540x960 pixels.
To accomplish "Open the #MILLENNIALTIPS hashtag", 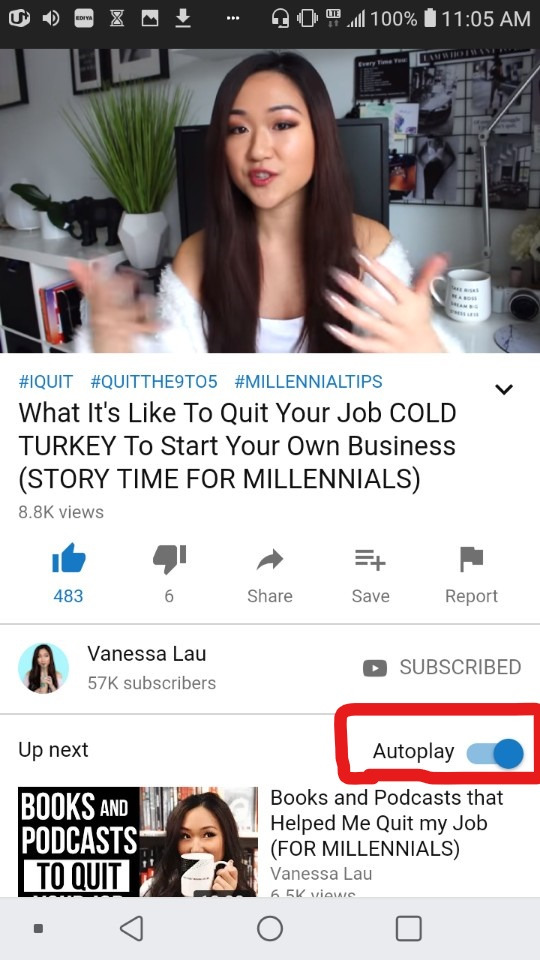I will pos(309,381).
